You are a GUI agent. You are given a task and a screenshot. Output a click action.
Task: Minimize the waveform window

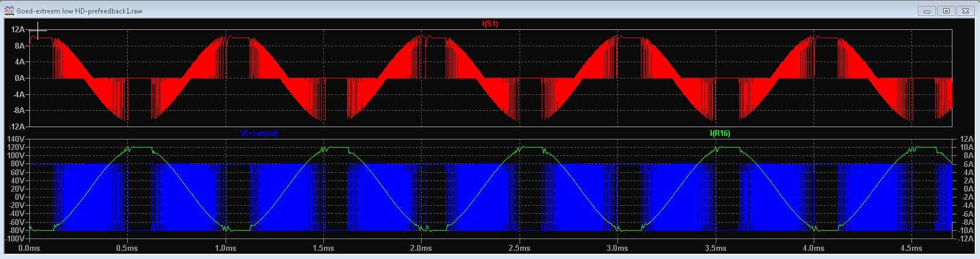point(926,11)
